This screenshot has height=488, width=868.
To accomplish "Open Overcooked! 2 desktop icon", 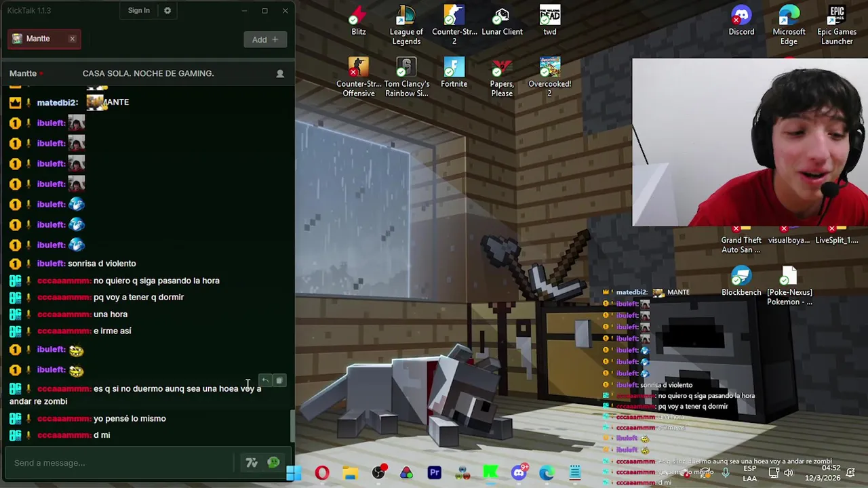I will (x=550, y=77).
